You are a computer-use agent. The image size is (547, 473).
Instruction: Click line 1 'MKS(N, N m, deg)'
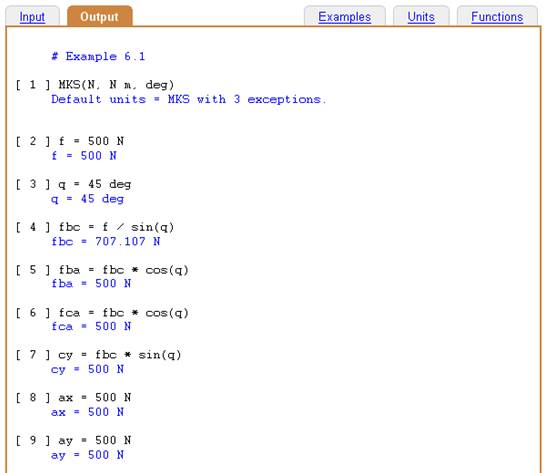pyautogui.click(x=116, y=85)
